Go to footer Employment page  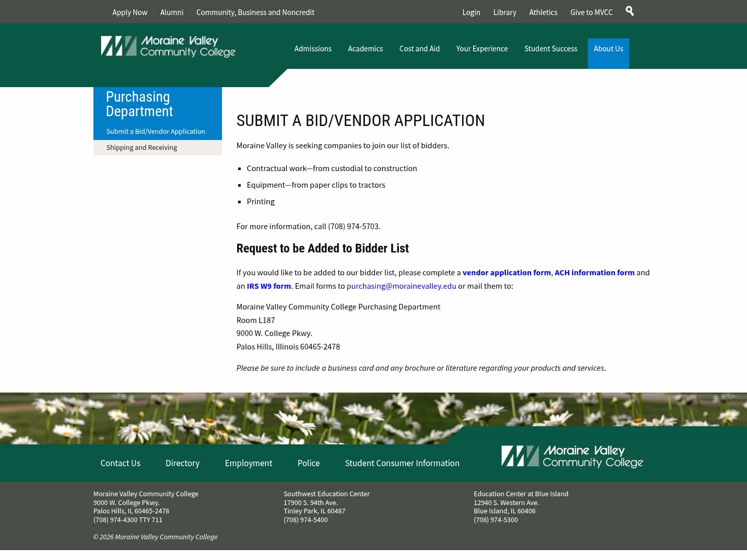click(248, 463)
